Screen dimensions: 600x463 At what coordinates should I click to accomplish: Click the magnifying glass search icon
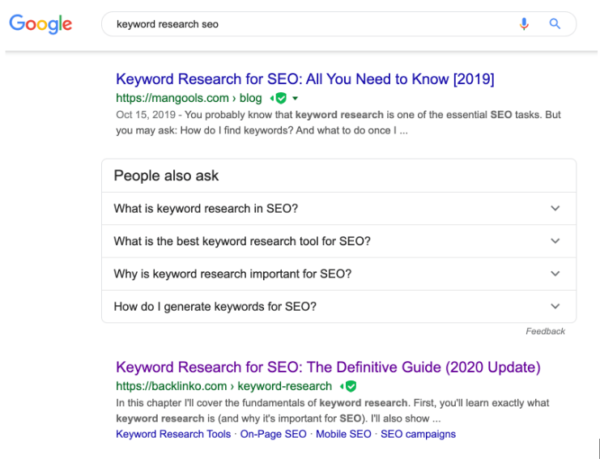coord(555,24)
